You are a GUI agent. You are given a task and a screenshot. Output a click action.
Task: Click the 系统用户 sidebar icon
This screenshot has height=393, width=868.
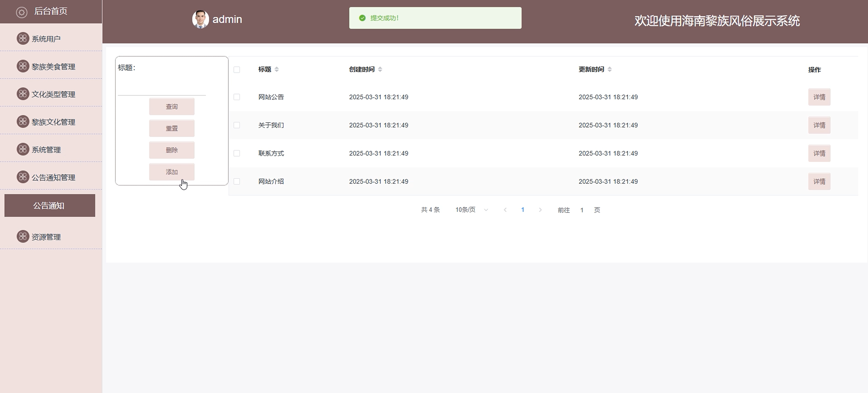(23, 38)
